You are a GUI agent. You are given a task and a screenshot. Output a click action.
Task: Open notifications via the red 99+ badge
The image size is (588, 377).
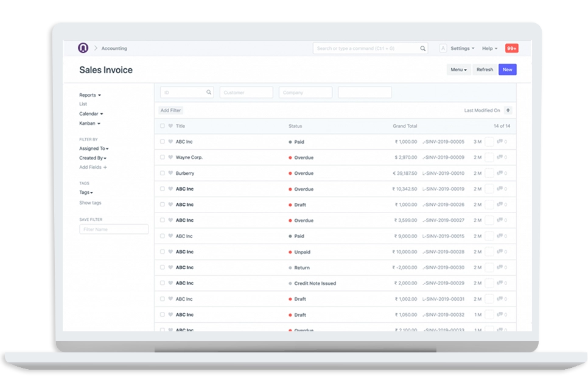click(511, 48)
